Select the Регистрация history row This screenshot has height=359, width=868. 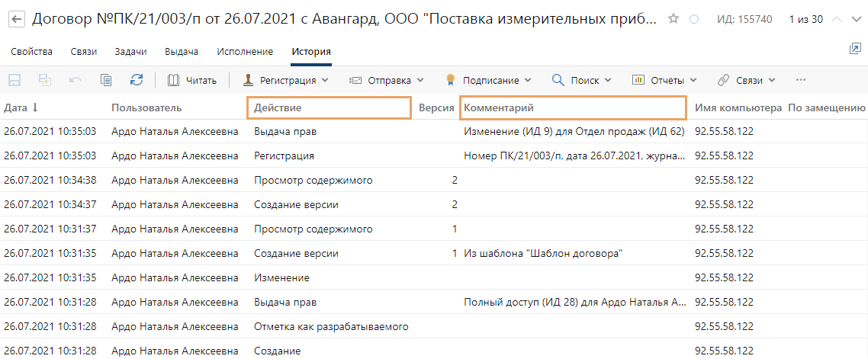284,155
